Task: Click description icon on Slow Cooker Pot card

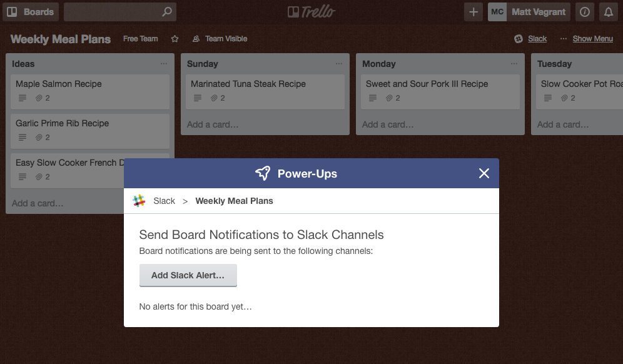Action: (x=548, y=98)
